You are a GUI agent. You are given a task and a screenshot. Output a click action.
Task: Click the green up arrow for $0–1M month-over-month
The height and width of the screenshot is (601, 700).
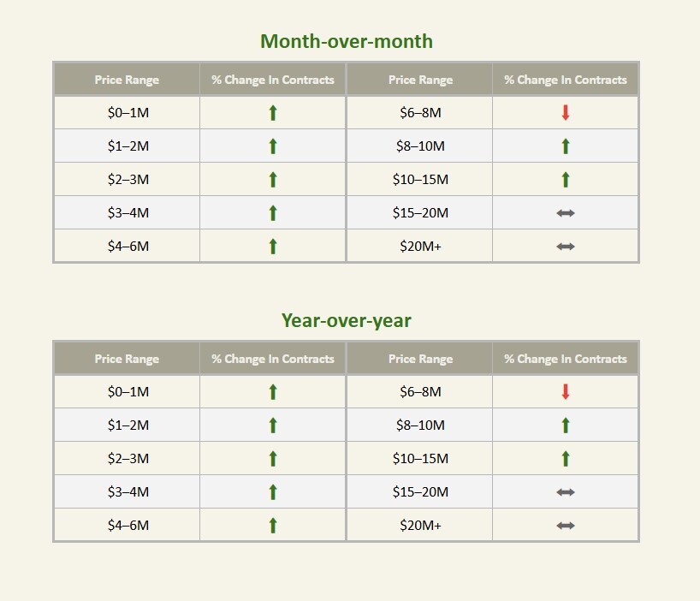(x=273, y=112)
